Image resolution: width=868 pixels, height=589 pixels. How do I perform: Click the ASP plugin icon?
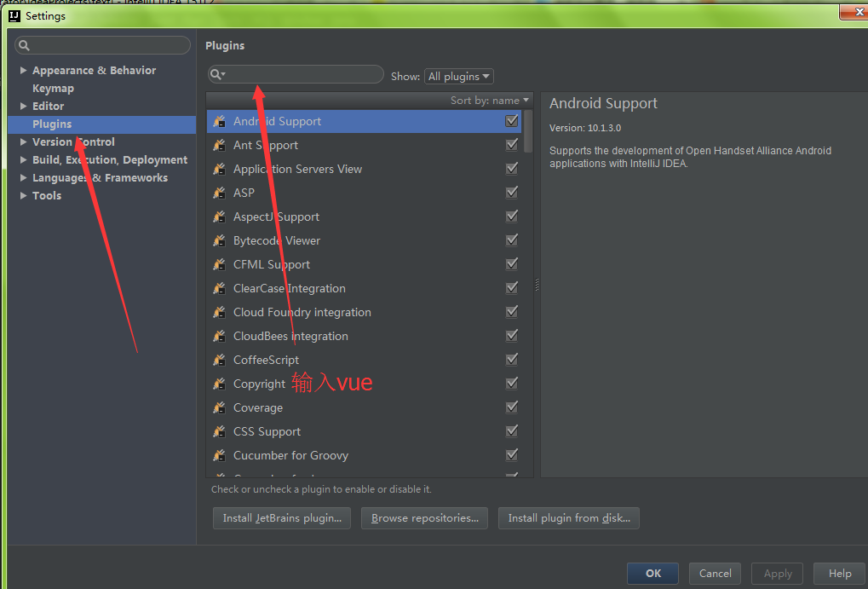[x=219, y=193]
